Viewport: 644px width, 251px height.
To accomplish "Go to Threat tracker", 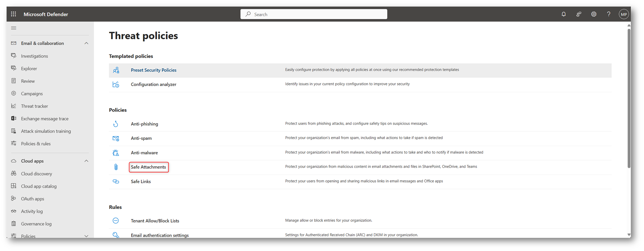I will 34,106.
